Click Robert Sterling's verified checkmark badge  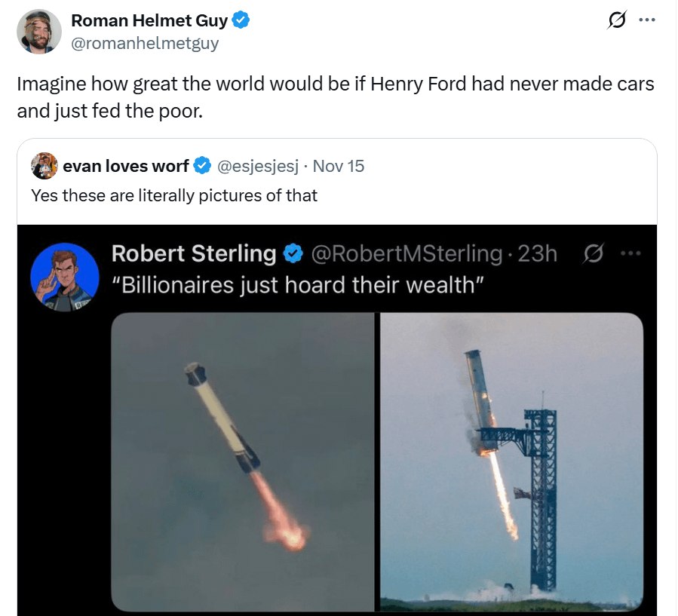(x=293, y=254)
